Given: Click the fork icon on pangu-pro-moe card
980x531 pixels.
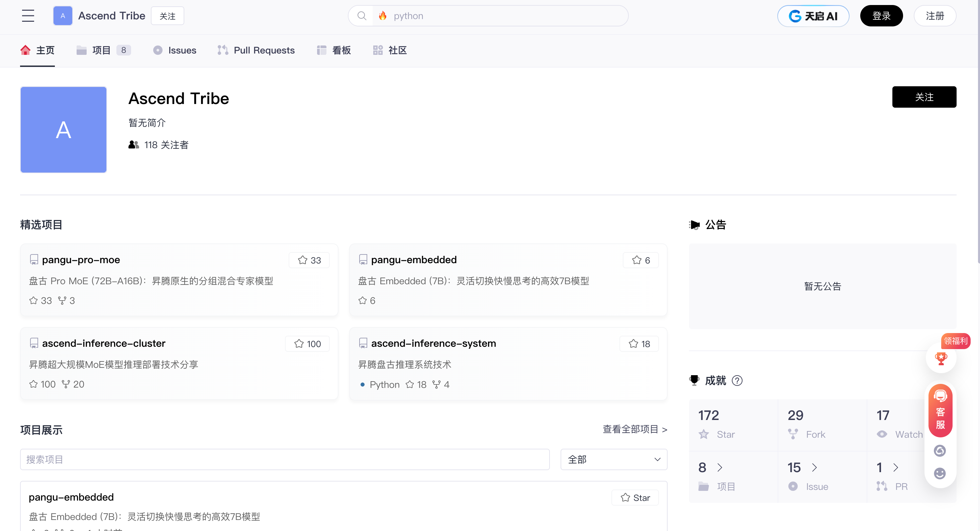Looking at the screenshot, I should pyautogui.click(x=63, y=301).
